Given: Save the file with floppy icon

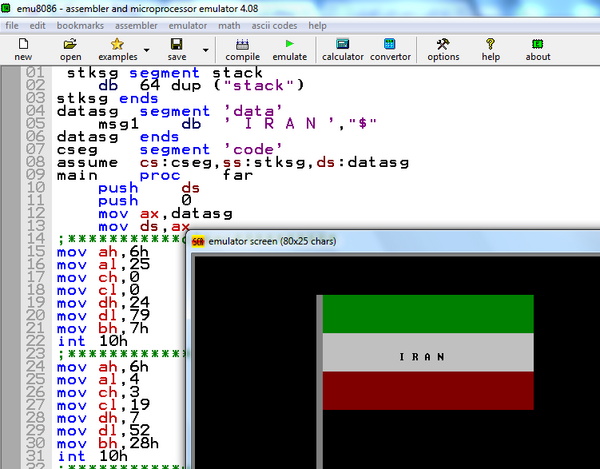Looking at the screenshot, I should pos(176,44).
